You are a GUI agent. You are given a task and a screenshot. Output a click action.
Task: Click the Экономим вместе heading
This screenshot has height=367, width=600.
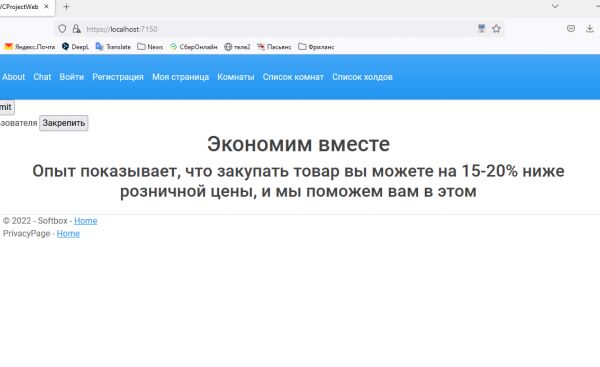[298, 144]
